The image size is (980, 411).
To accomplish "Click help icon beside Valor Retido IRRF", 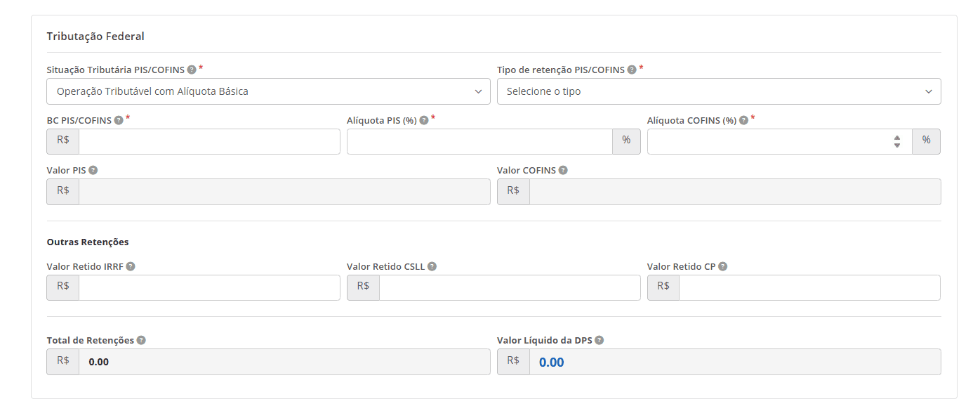I will coord(131,266).
